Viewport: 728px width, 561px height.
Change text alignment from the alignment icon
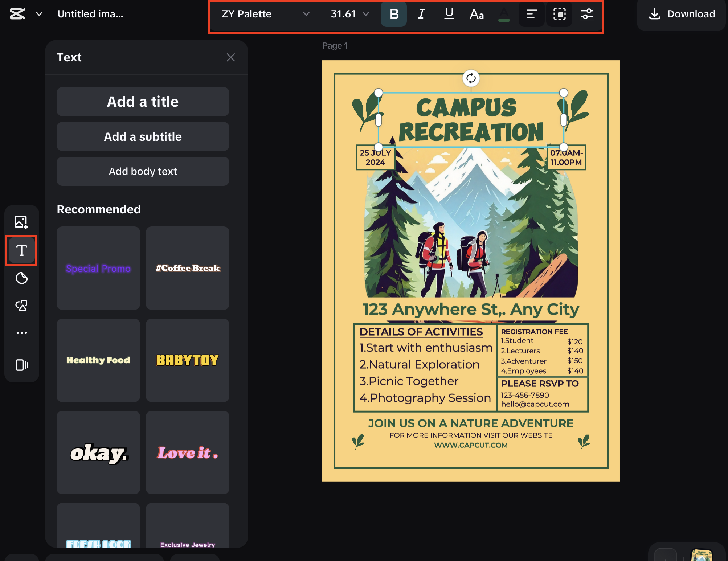[531, 14]
